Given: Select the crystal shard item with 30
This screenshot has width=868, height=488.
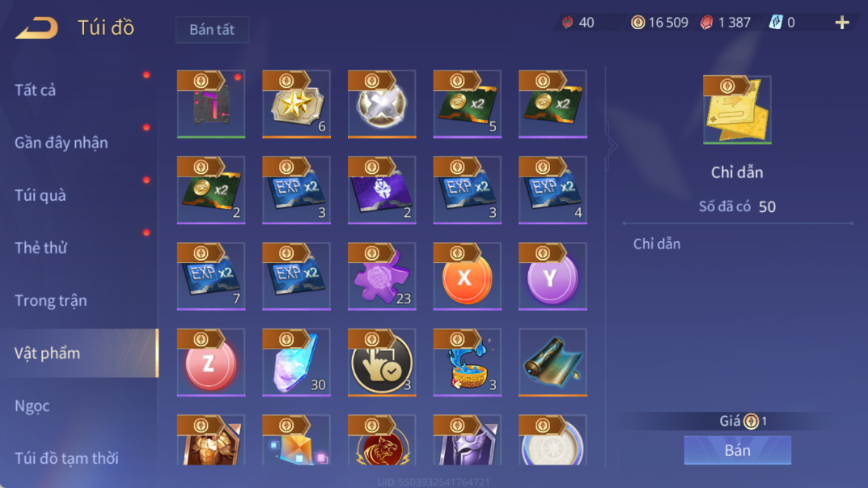Looking at the screenshot, I should [296, 363].
